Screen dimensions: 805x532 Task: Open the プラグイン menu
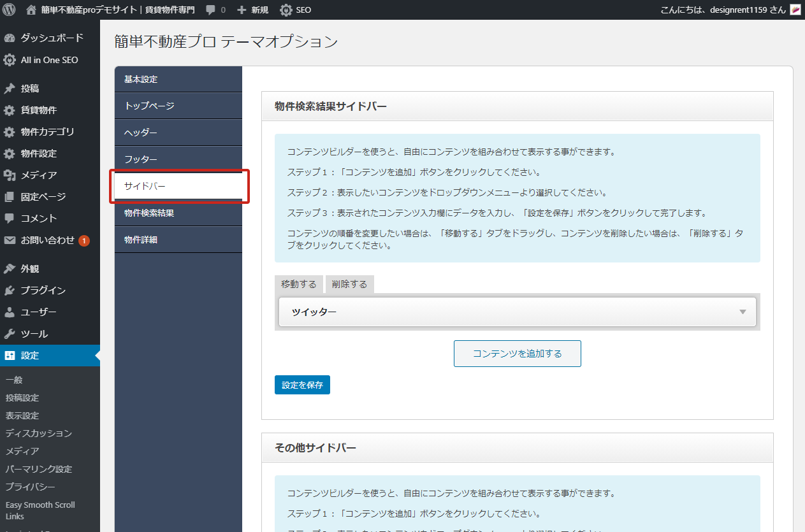(x=43, y=291)
